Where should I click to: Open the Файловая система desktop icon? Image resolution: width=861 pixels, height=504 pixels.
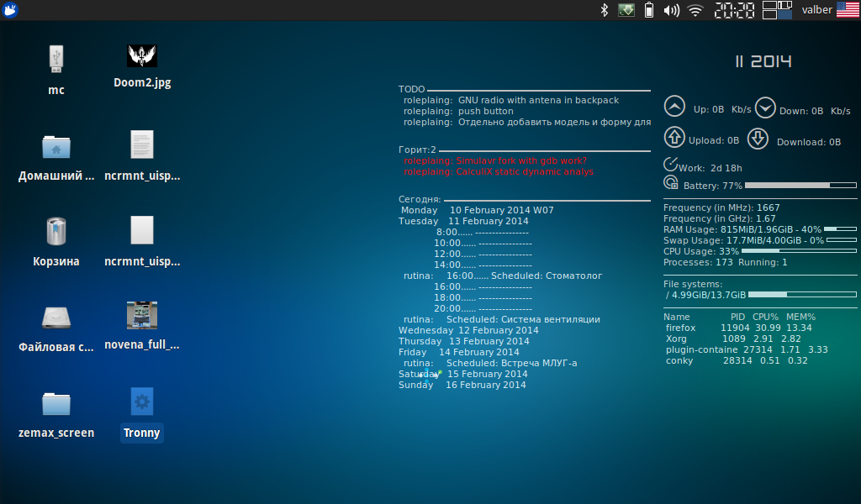coord(55,318)
